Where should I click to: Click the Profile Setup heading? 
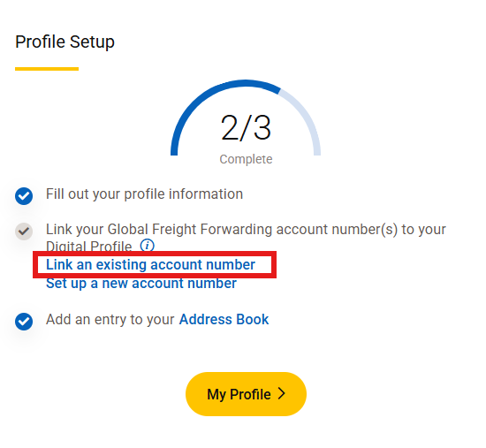[65, 42]
